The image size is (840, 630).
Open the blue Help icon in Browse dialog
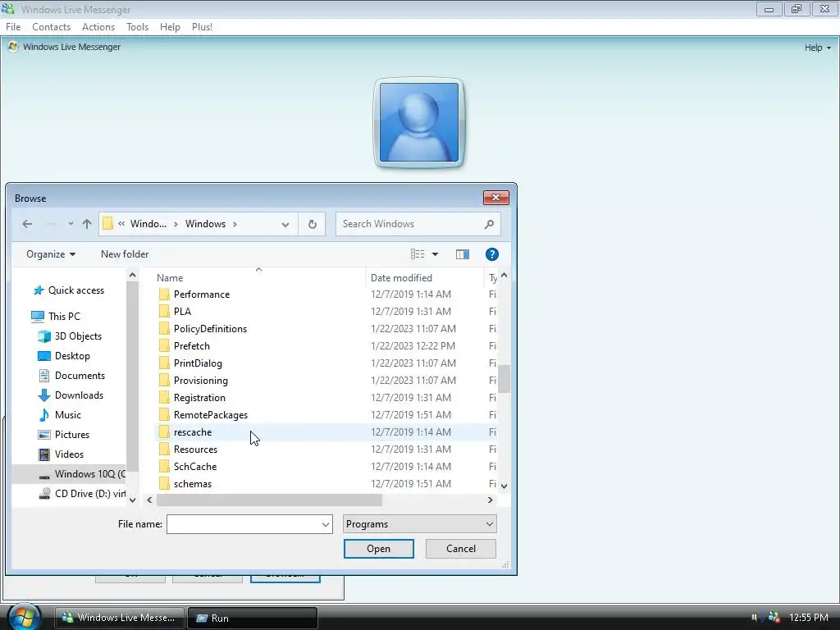tap(492, 254)
